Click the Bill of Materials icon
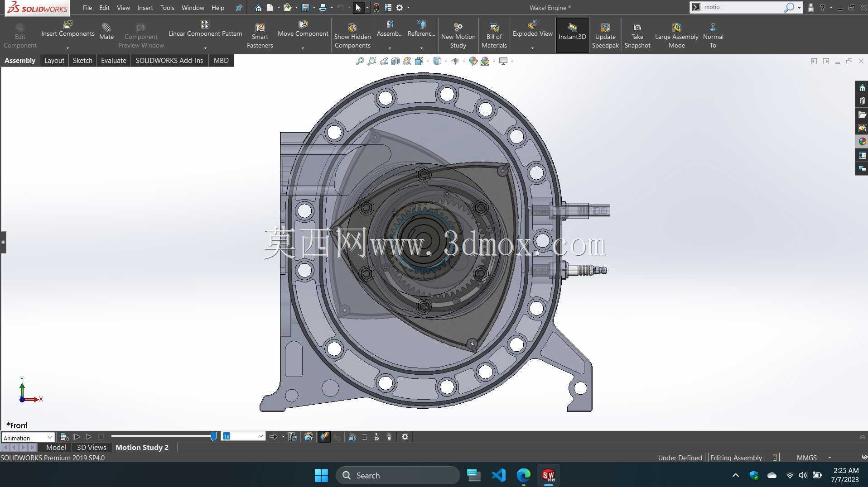The image size is (868, 487). click(494, 36)
